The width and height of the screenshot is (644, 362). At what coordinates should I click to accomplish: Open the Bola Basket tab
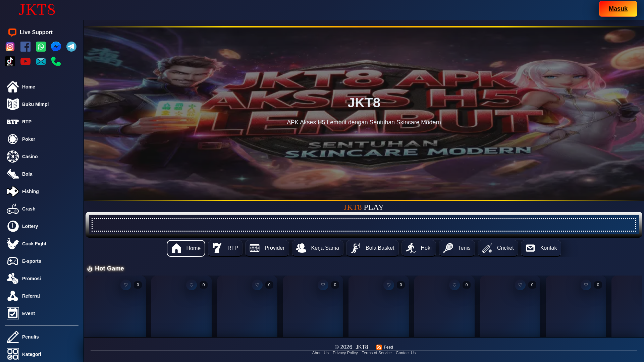coord(372,248)
